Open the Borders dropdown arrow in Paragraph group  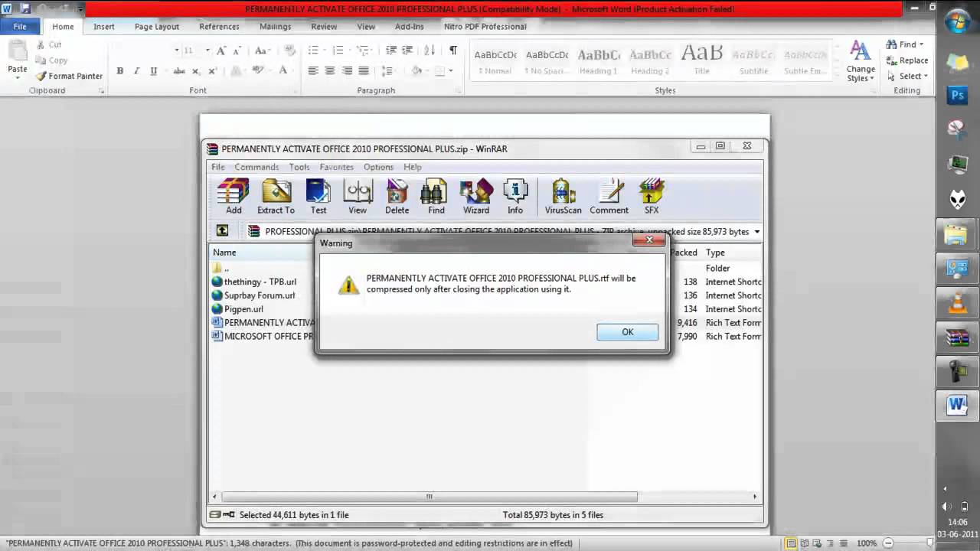pyautogui.click(x=451, y=71)
